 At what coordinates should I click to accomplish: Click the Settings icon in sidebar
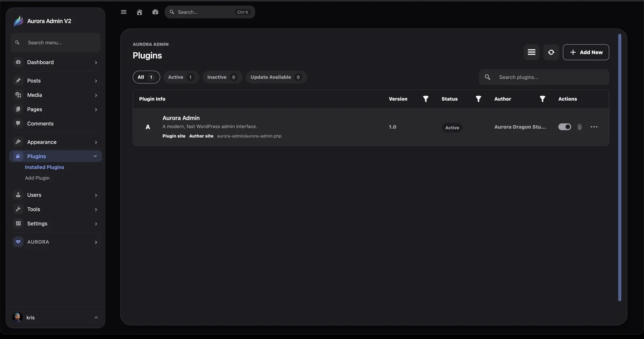tap(18, 224)
